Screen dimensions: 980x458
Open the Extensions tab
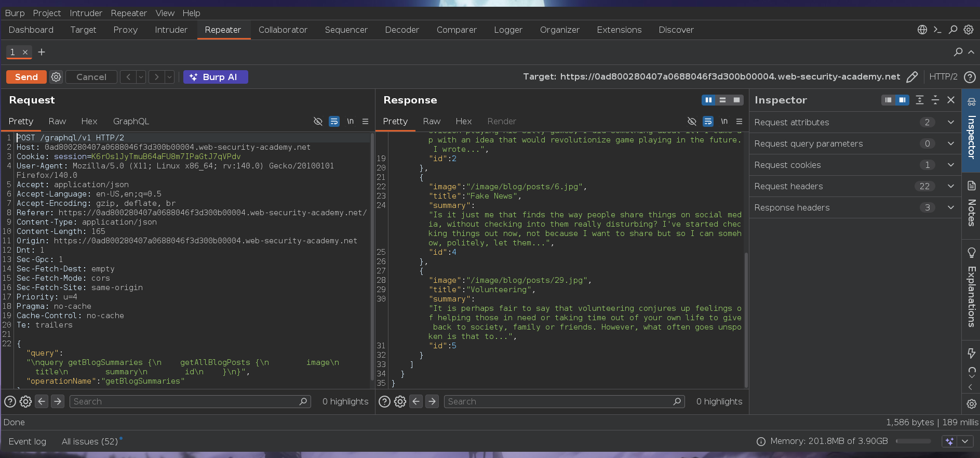point(619,30)
